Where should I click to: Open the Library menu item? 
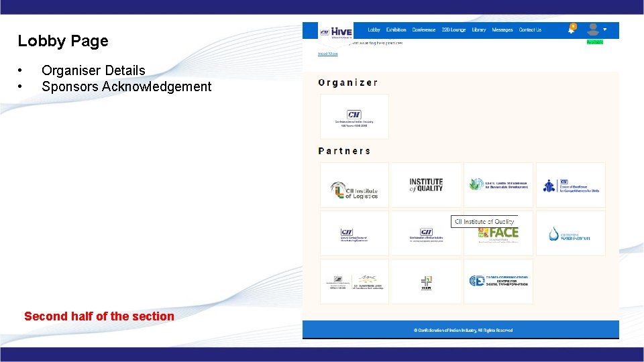point(478,30)
